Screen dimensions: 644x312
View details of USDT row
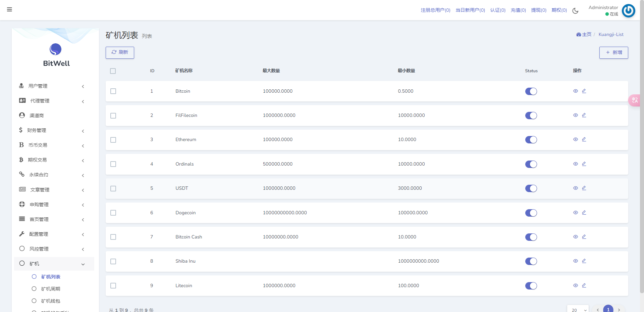click(576, 188)
